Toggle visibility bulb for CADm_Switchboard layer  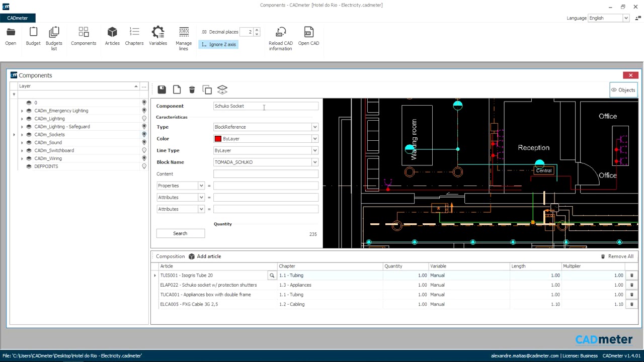(x=144, y=150)
